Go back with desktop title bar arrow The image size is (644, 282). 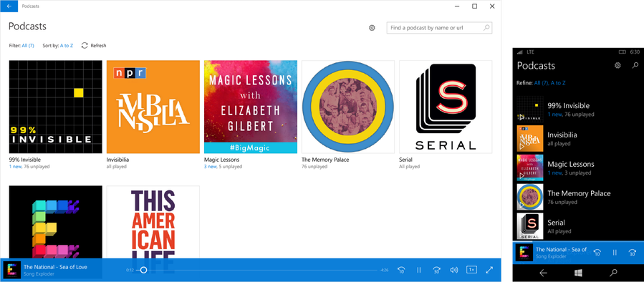(9, 6)
